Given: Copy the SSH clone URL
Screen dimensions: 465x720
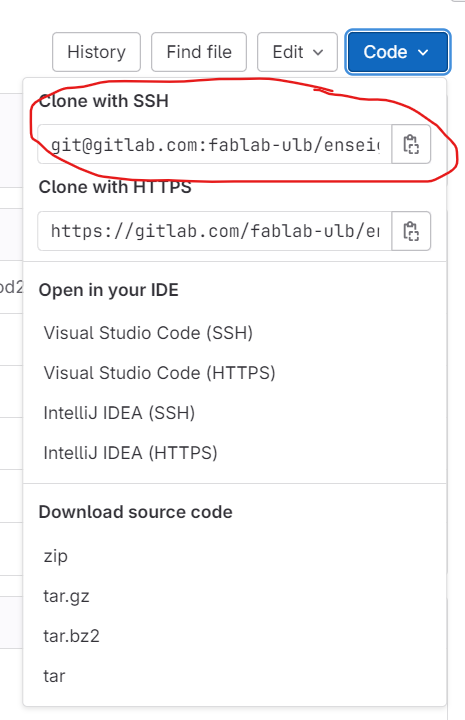Looking at the screenshot, I should 411,144.
